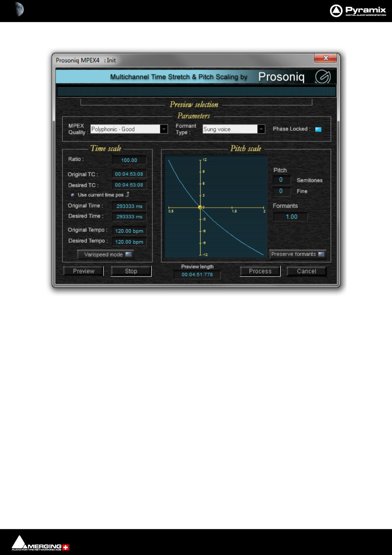Click the moon icon in header

(x=19, y=9)
